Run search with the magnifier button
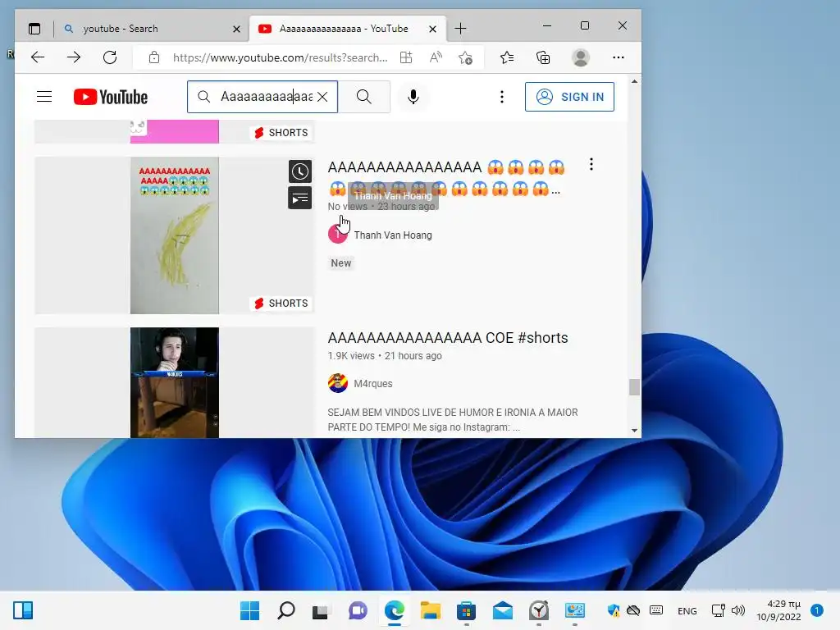This screenshot has height=630, width=840. [x=364, y=97]
